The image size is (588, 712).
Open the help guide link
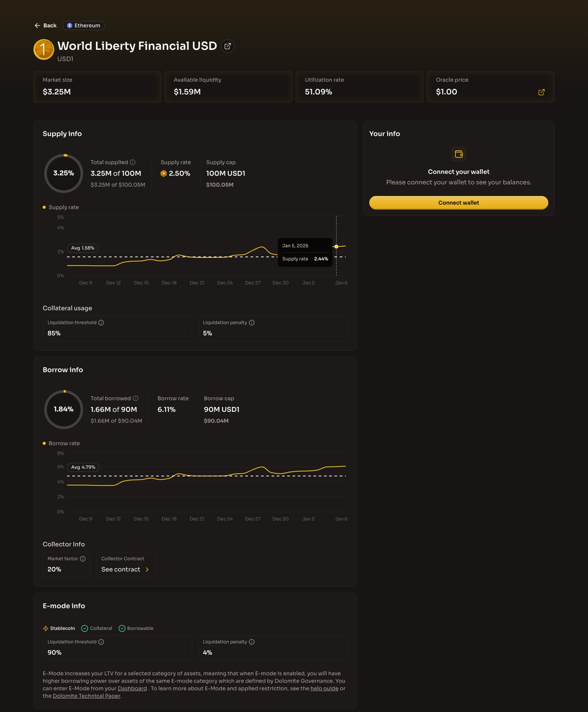pyautogui.click(x=324, y=688)
